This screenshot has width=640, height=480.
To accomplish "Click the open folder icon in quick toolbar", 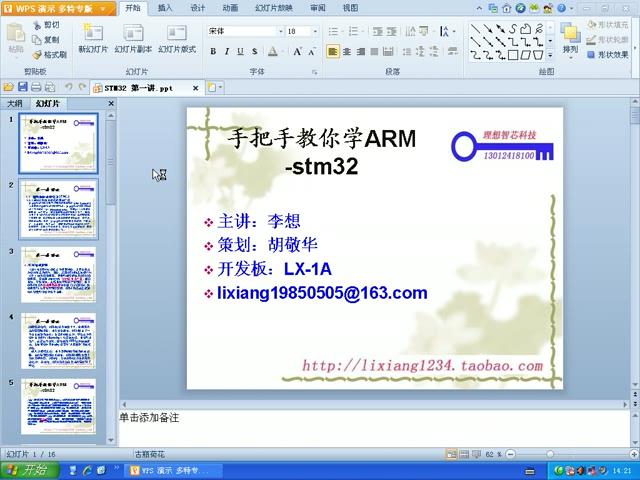I will [8, 87].
